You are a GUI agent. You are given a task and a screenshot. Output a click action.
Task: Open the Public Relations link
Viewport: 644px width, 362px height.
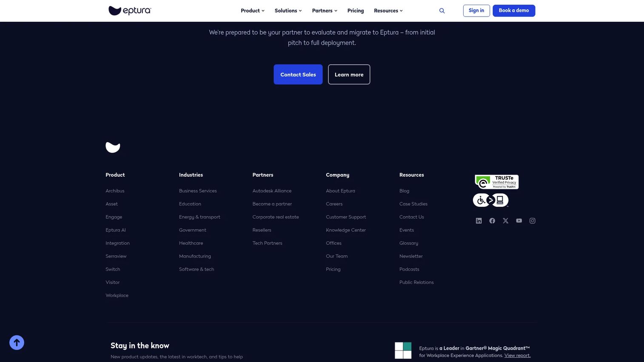pos(416,282)
